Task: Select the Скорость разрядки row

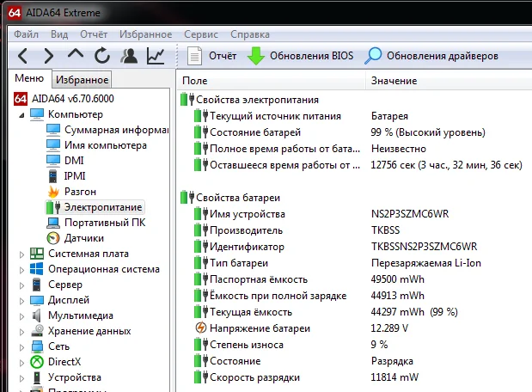Action: [355, 377]
